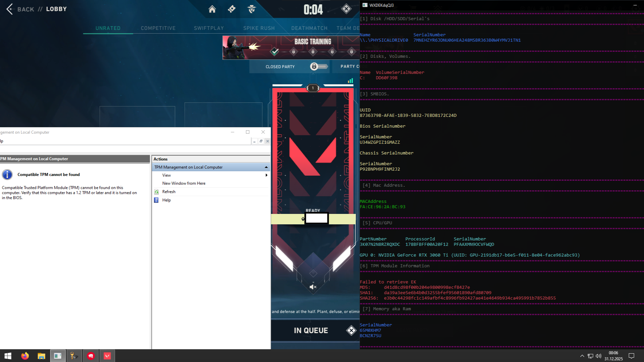Open the agents icon in the top bar
The width and height of the screenshot is (644, 362).
pyautogui.click(x=251, y=9)
